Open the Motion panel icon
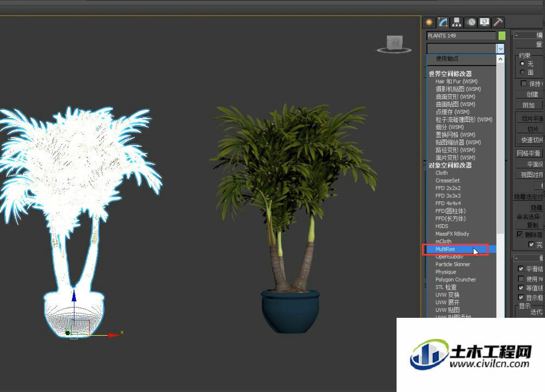 point(471,22)
